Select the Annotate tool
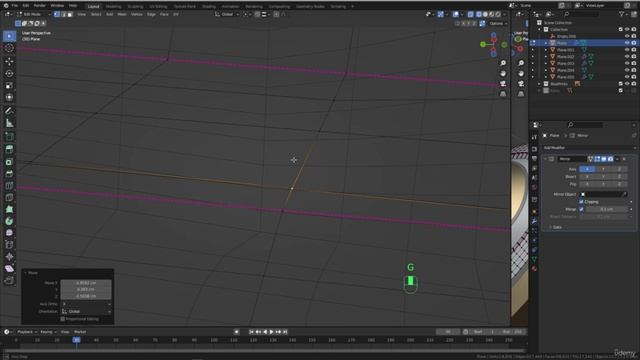 [9, 111]
